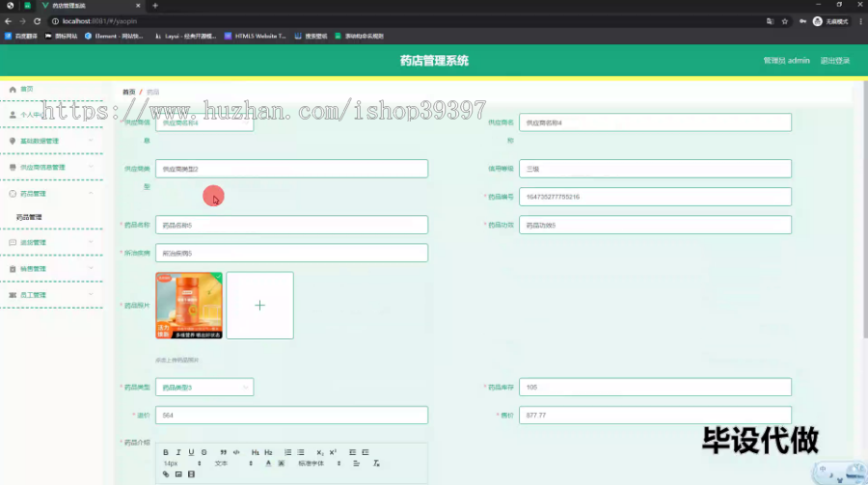Expand the employee management menu
The image size is (868, 485).
pyautogui.click(x=51, y=295)
